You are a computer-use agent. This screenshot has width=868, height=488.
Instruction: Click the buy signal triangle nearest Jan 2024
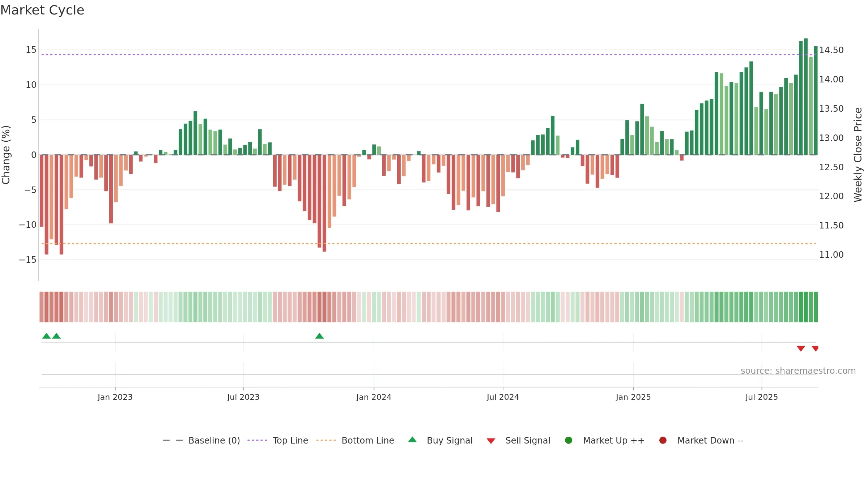[x=319, y=336]
